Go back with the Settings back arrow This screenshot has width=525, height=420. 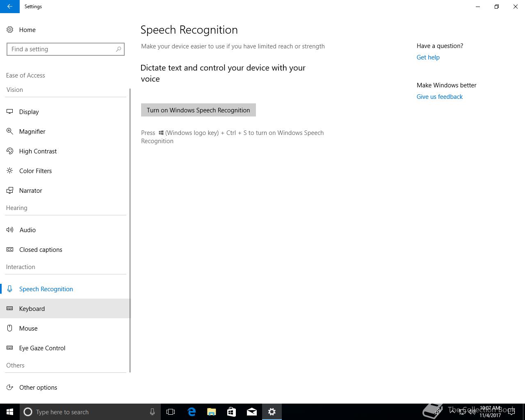(10, 7)
